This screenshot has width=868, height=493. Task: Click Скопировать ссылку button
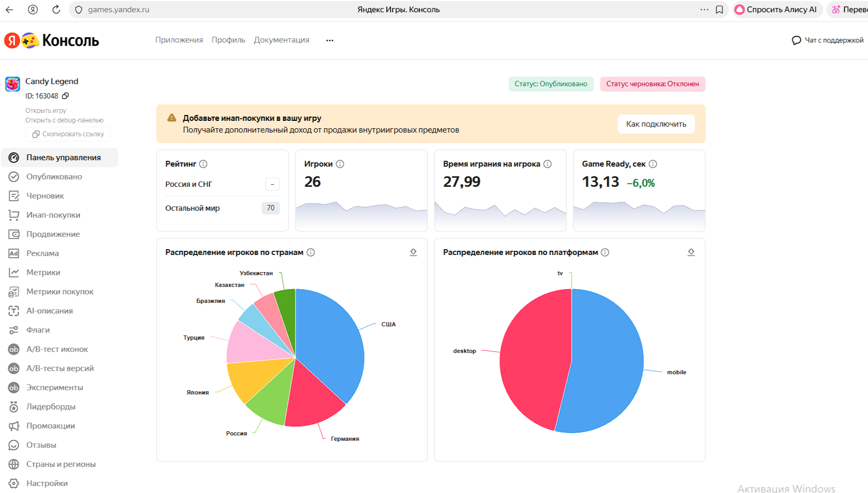(68, 134)
